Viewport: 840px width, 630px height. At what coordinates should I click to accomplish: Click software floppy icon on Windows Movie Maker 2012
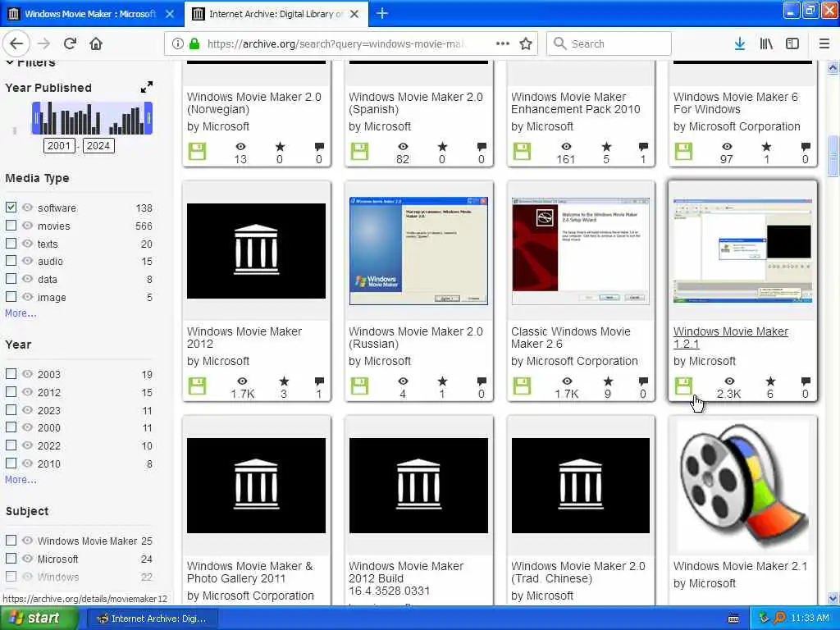coord(197,386)
